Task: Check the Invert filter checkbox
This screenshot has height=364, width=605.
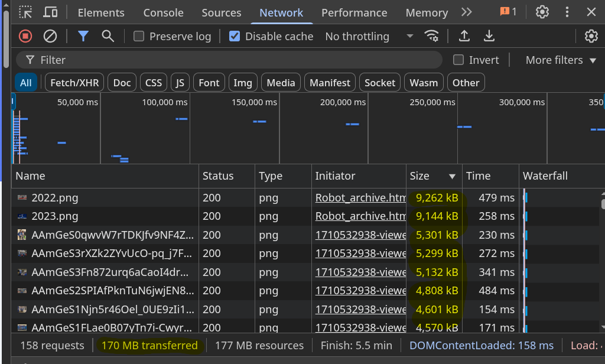Action: 458,60
